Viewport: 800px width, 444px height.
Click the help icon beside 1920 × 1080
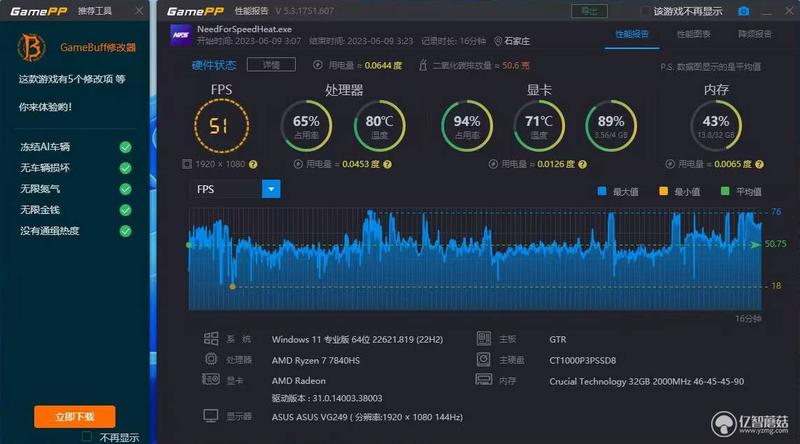click(253, 164)
